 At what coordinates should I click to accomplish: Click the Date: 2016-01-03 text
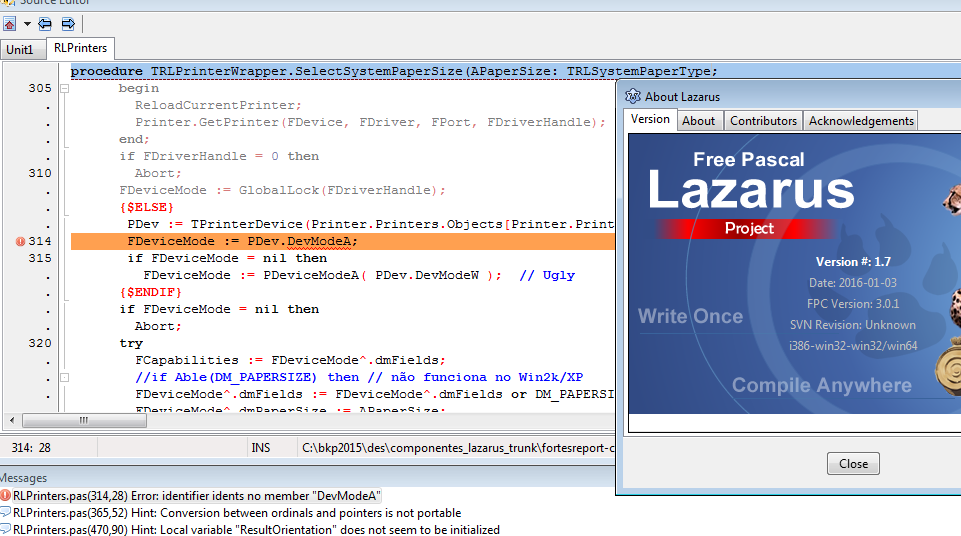click(x=853, y=283)
